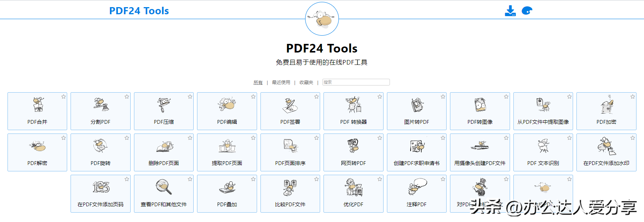
Task: Switch to the 最近使用 recently used tab
Action: click(281, 82)
